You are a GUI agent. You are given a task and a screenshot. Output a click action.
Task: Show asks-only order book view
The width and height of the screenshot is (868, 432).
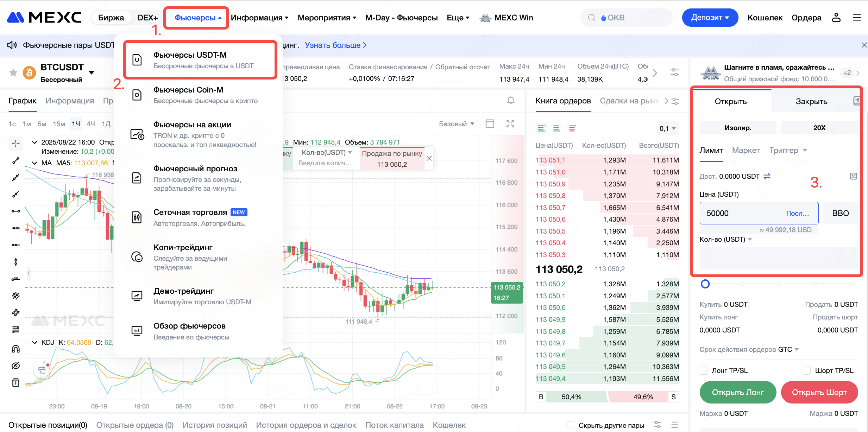(572, 128)
